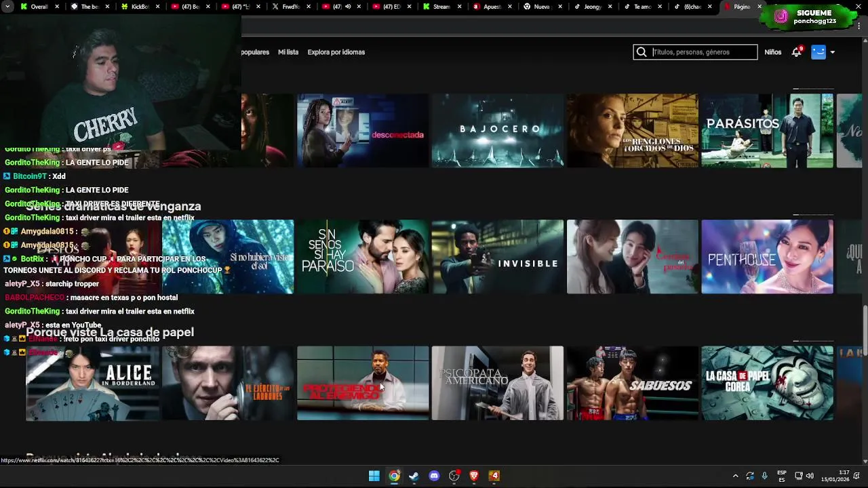This screenshot has width=868, height=488.
Task: Open the Windows Start menu
Action: pos(374,476)
